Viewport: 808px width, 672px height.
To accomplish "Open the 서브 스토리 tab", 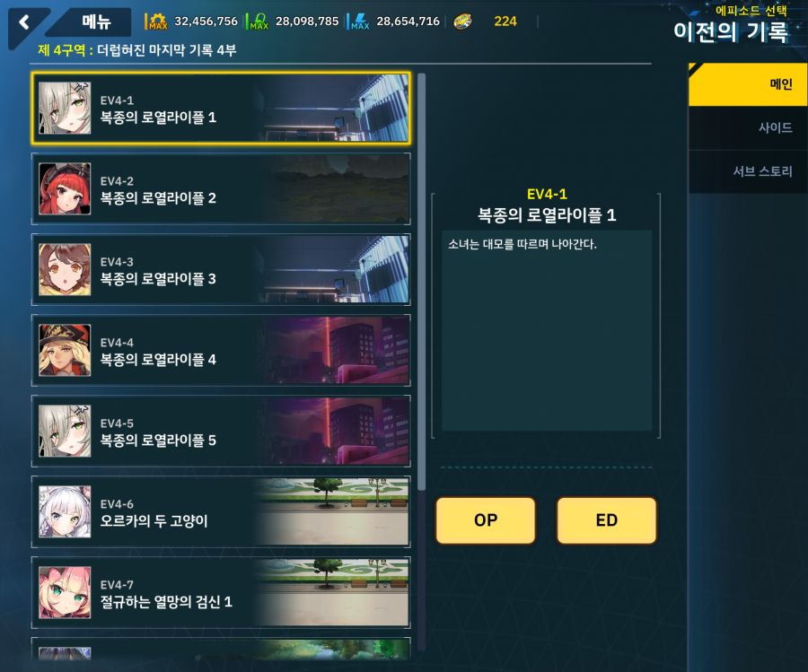I will (748, 172).
